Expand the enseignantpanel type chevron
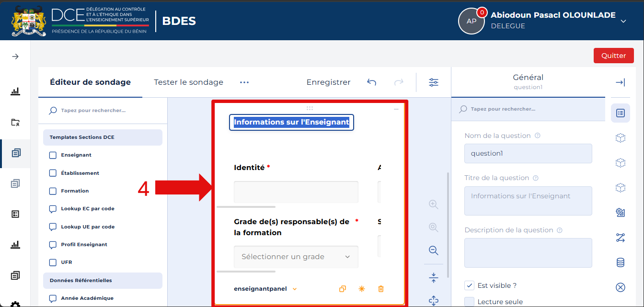This screenshot has height=307, width=644. (x=295, y=289)
